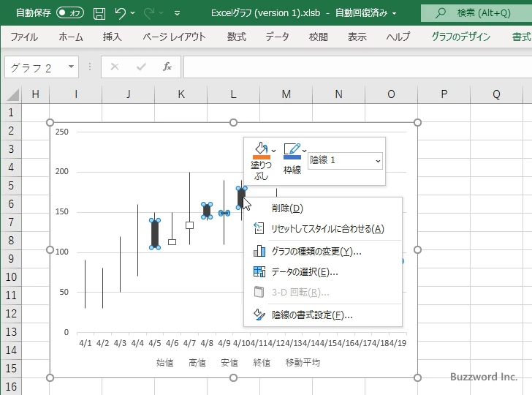The width and height of the screenshot is (532, 395).
Task: Select column H header
Action: [x=35, y=94]
